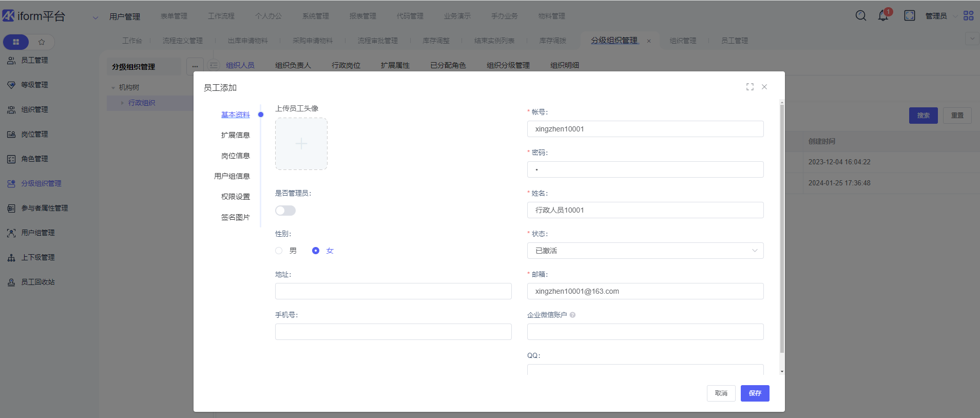Click the 取消 button
The width and height of the screenshot is (980, 418).
[721, 393]
